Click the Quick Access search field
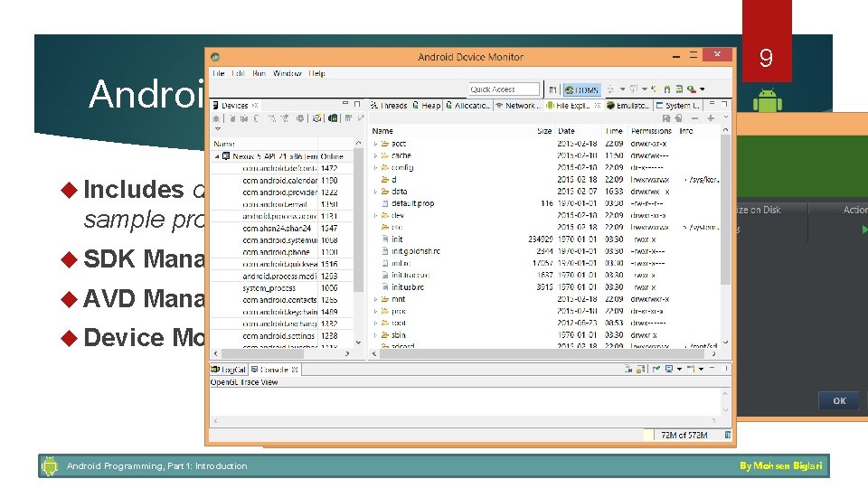The height and width of the screenshot is (488, 868). coord(504,89)
